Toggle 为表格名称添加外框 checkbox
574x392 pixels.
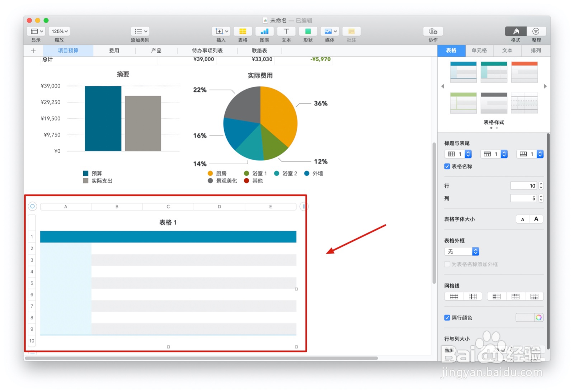coord(447,264)
